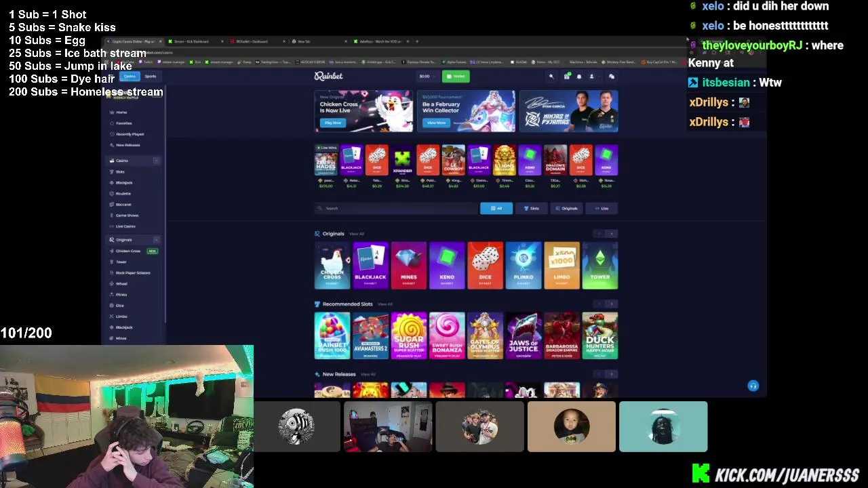Click the blue support headset icon
This screenshot has height=488, width=868.
coord(753,386)
